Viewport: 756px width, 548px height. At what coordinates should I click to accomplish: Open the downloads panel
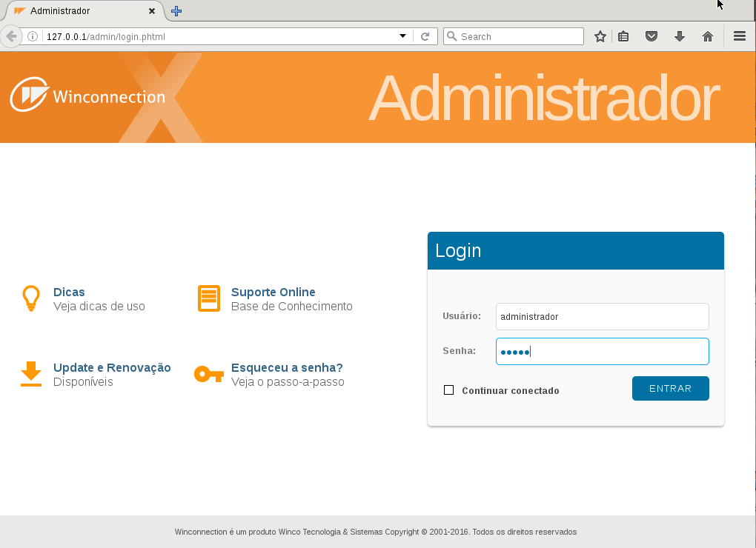680,36
